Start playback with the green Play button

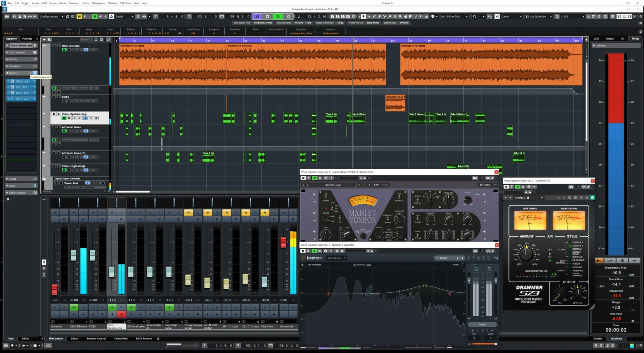click(x=278, y=16)
